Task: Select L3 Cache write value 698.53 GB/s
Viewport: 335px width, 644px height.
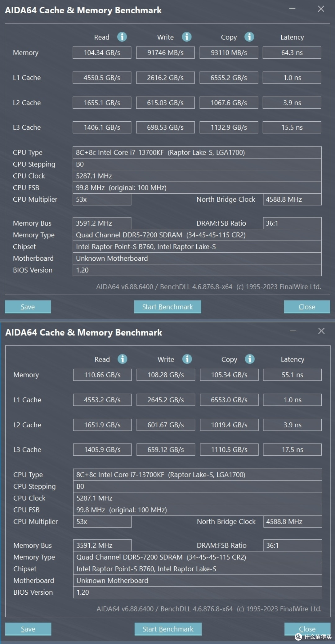Action: 165,127
